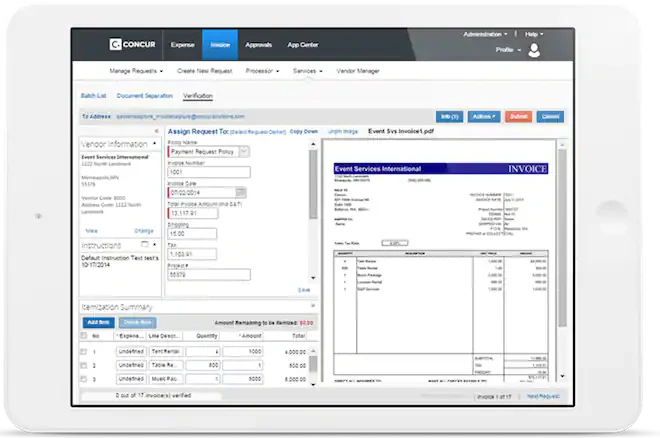Open the Actions dropdown button
Image resolution: width=660 pixels, height=438 pixels.
(484, 117)
